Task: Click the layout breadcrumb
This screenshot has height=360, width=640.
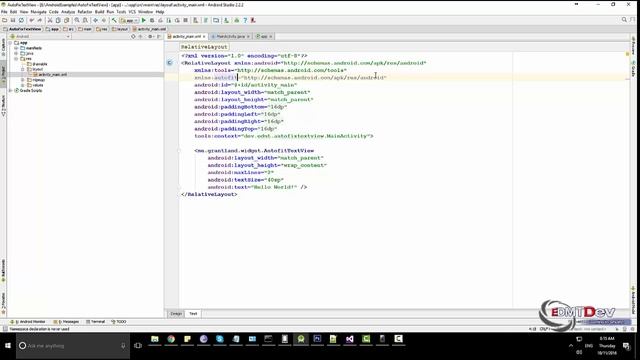Action: [120, 29]
